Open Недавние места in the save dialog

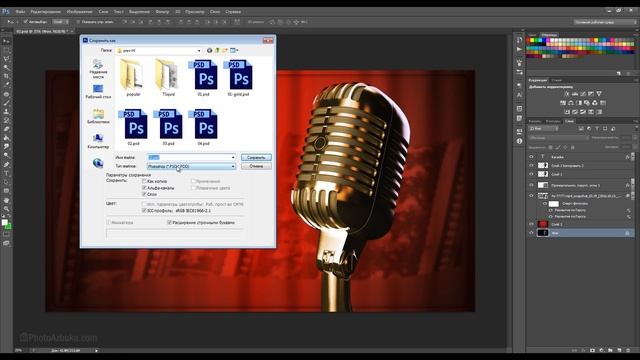[98, 69]
